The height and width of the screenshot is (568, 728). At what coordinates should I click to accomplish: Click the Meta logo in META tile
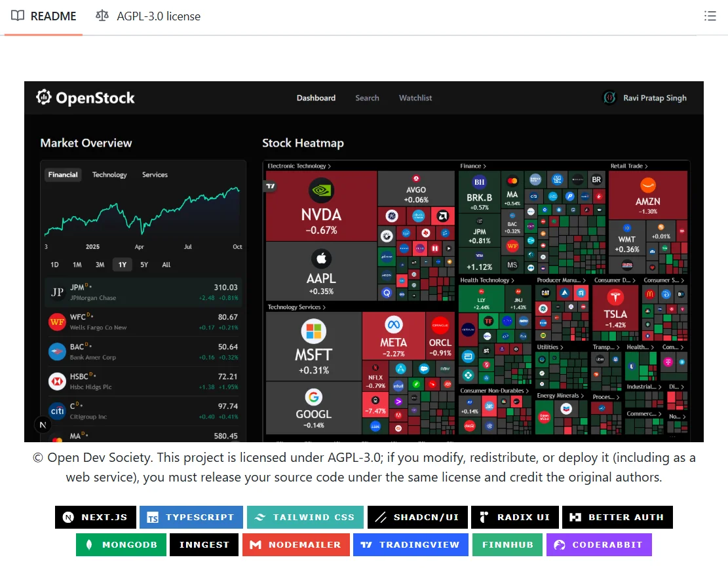[394, 324]
